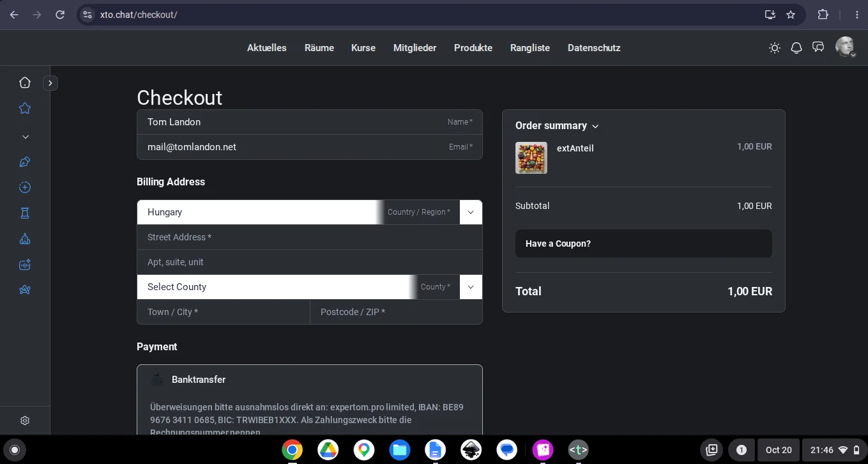This screenshot has height=464, width=868.
Task: Click the dashed circle plus sidebar icon
Action: coord(25,187)
